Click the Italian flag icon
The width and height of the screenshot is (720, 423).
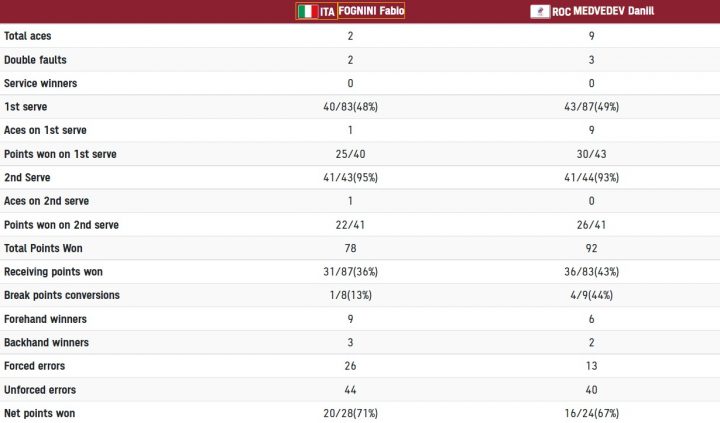pos(307,11)
